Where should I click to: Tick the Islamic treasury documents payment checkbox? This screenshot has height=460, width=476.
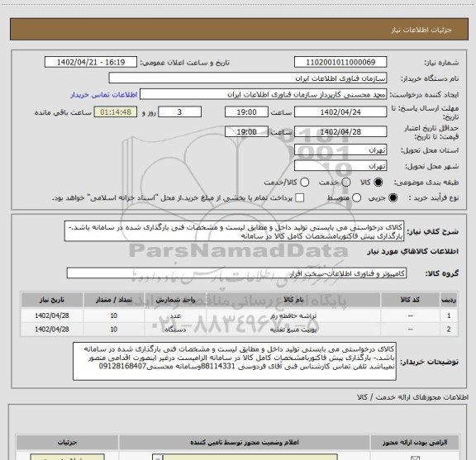300,198
